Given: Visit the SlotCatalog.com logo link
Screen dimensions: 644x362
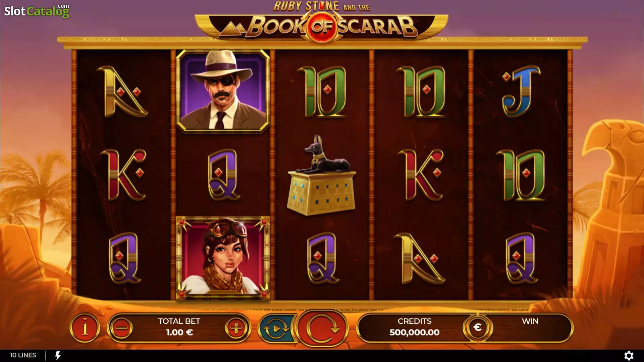Looking at the screenshot, I should 37,11.
